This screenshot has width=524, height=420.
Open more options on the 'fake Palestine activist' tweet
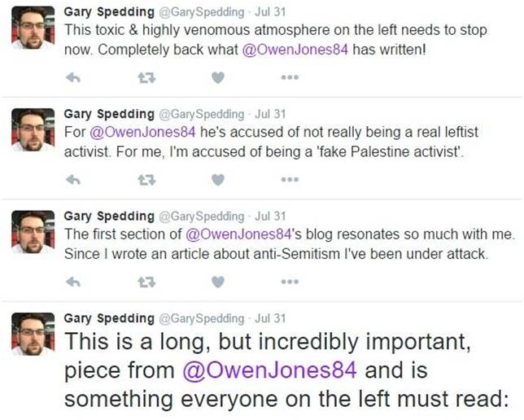pos(290,180)
